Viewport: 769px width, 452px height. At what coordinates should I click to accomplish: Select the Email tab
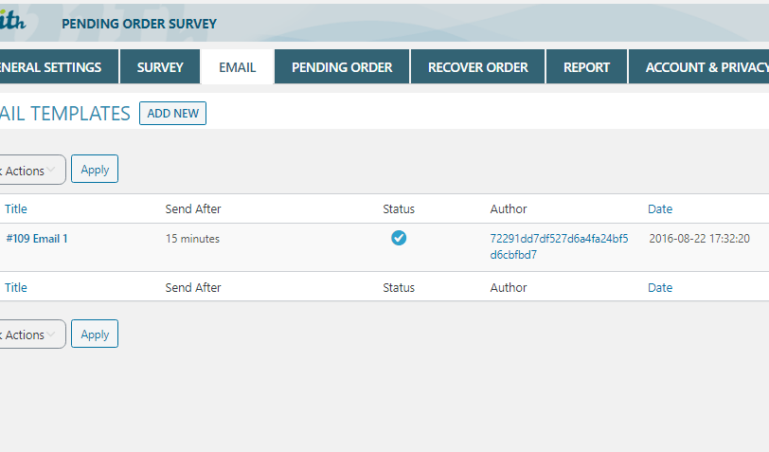point(237,68)
